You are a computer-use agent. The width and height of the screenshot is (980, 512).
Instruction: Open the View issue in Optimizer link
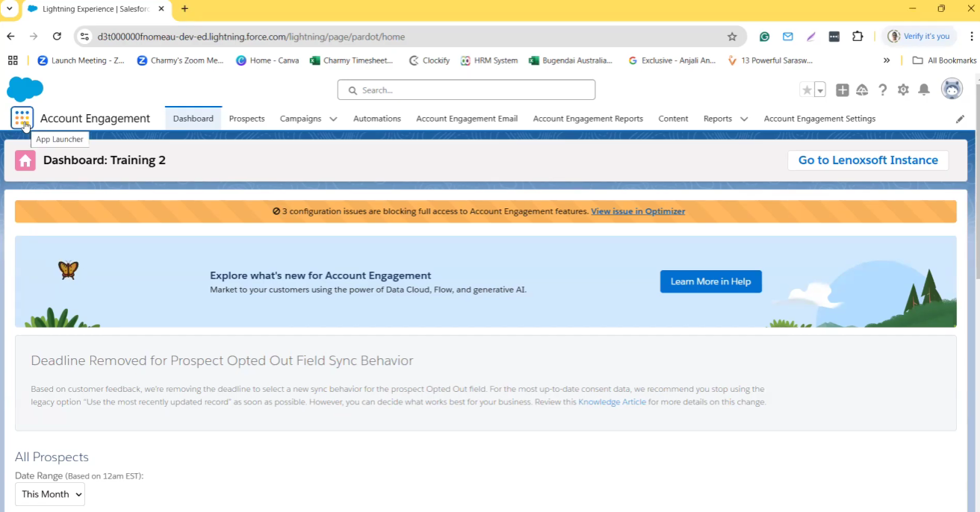[638, 211]
